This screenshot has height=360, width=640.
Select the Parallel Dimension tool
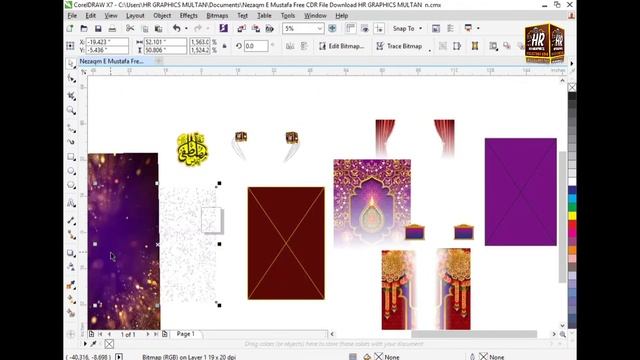(x=71, y=220)
